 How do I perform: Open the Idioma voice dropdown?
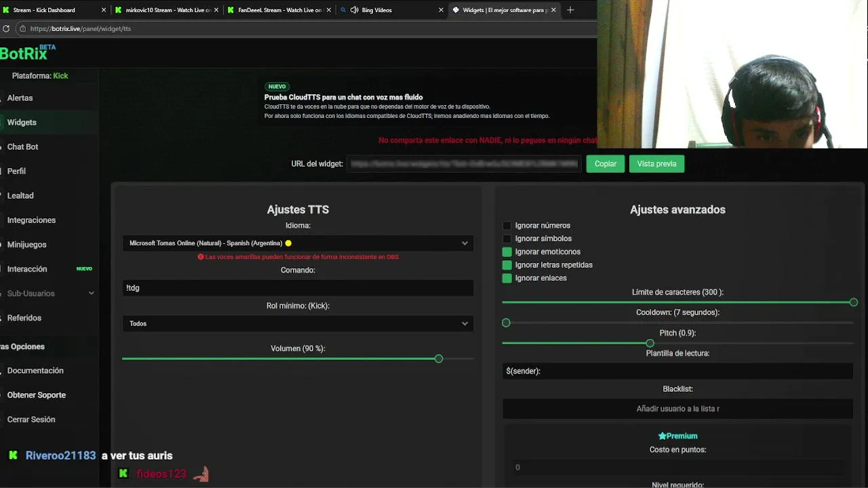tap(298, 243)
